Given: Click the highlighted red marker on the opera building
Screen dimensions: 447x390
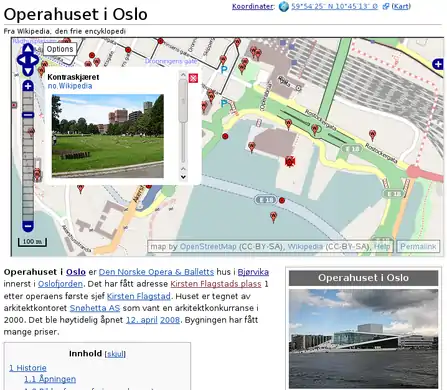Looking at the screenshot, I should [x=290, y=161].
